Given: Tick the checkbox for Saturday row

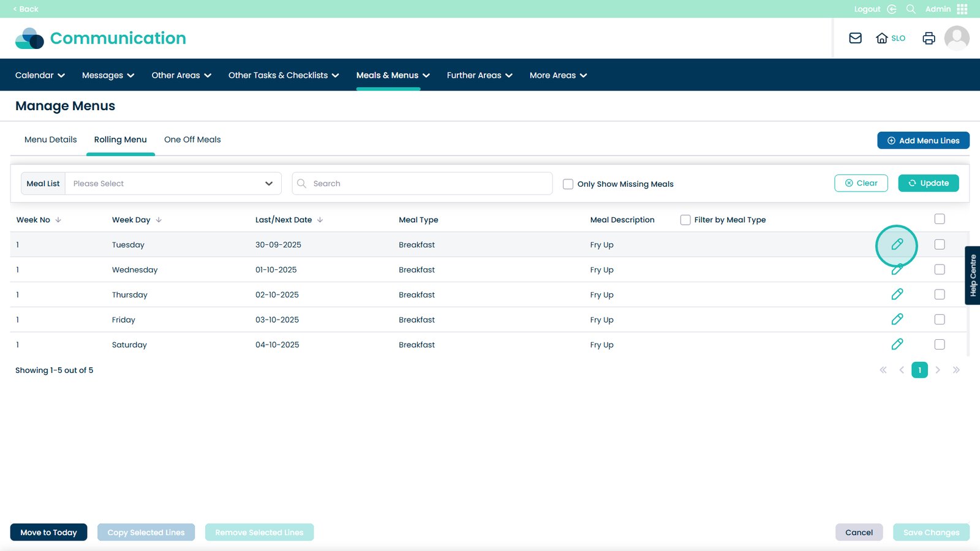Looking at the screenshot, I should [939, 345].
